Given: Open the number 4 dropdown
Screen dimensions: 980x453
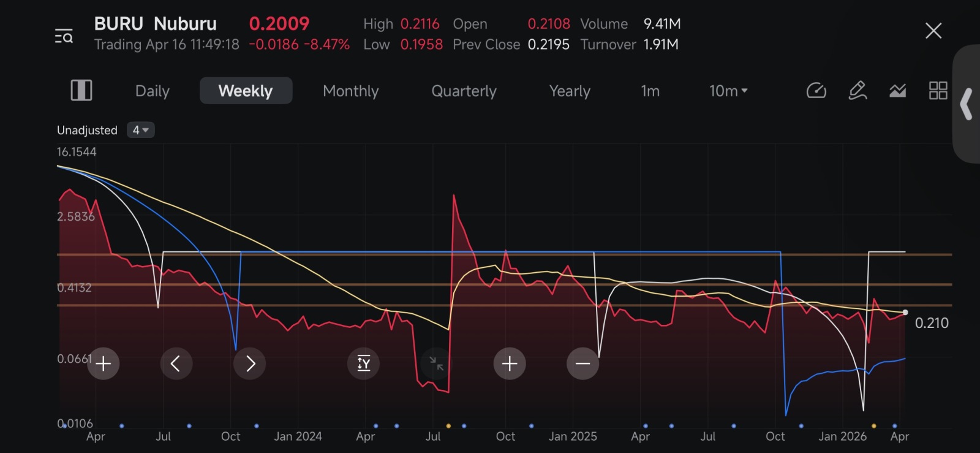Looking at the screenshot, I should point(140,130).
